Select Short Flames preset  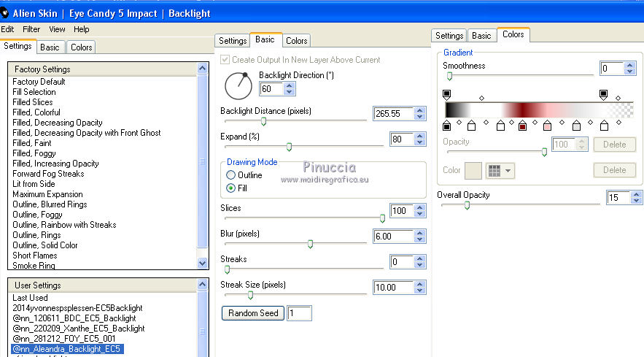pyautogui.click(x=35, y=256)
